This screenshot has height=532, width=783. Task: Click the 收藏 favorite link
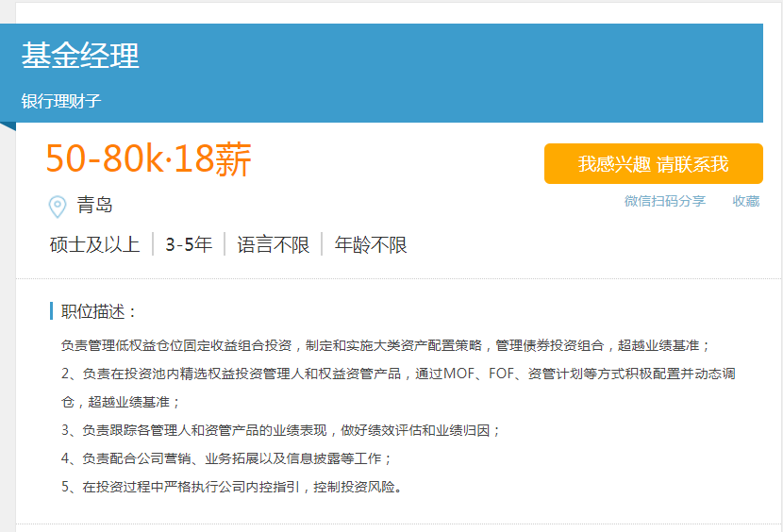coord(745,201)
